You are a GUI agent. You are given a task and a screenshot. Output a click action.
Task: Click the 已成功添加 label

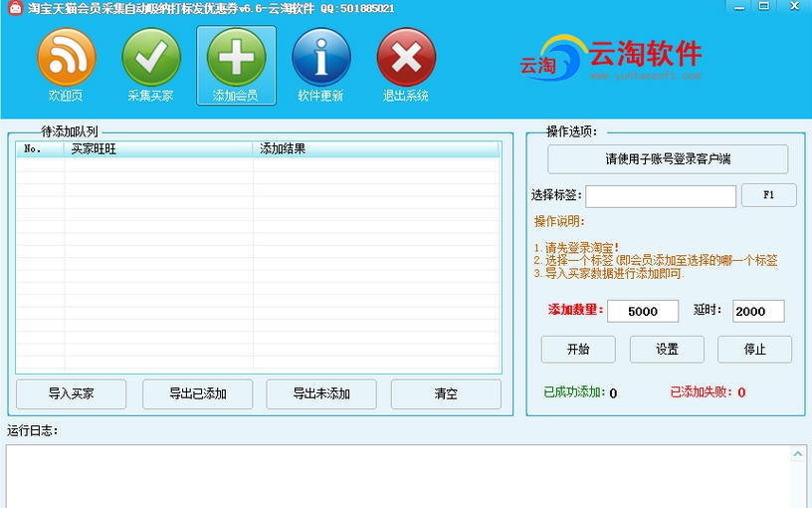pyautogui.click(x=574, y=392)
